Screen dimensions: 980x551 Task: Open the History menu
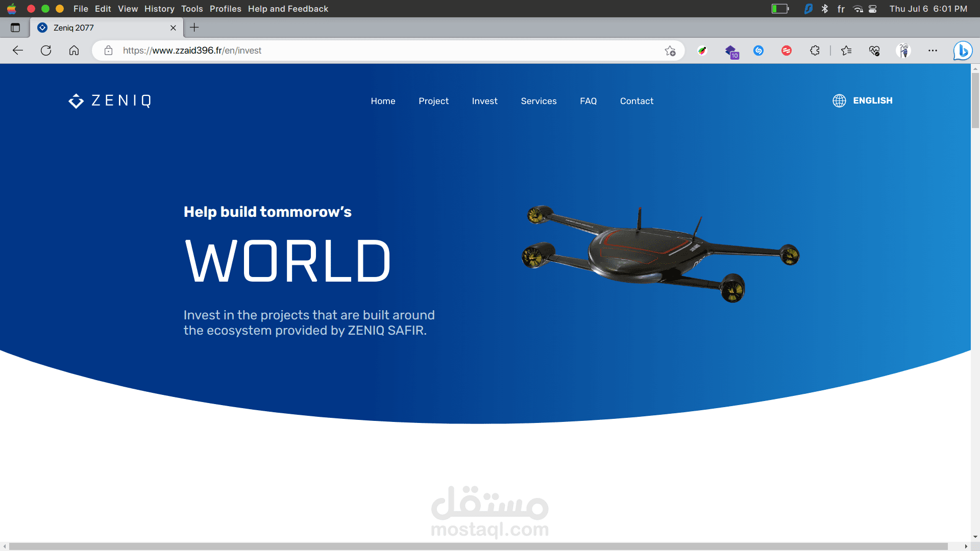(159, 9)
